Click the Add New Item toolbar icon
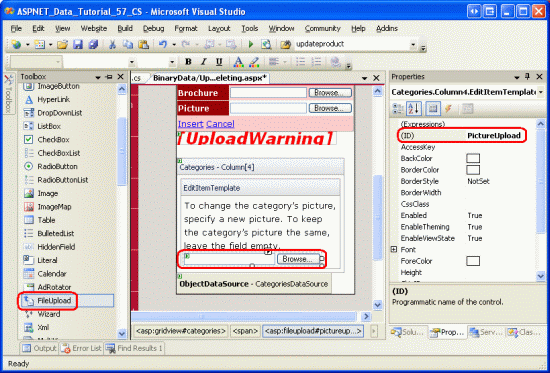 point(40,44)
